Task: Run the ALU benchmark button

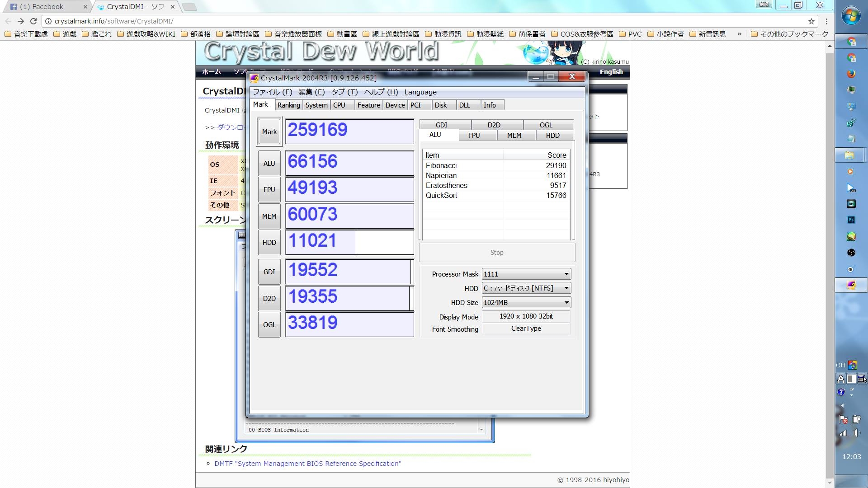Action: pyautogui.click(x=269, y=164)
